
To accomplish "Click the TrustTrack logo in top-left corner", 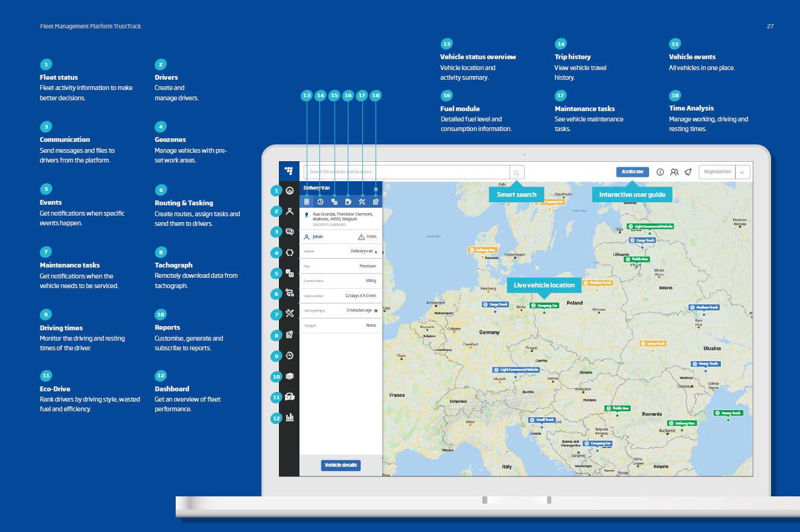I will click(289, 171).
